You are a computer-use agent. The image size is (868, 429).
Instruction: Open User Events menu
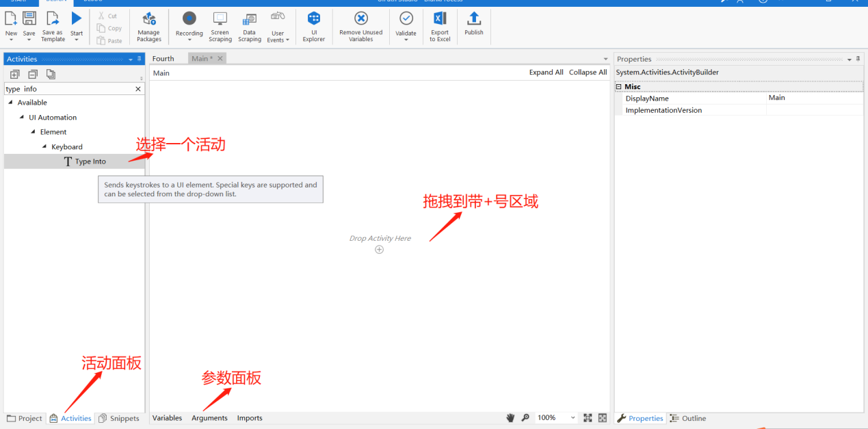(x=278, y=27)
